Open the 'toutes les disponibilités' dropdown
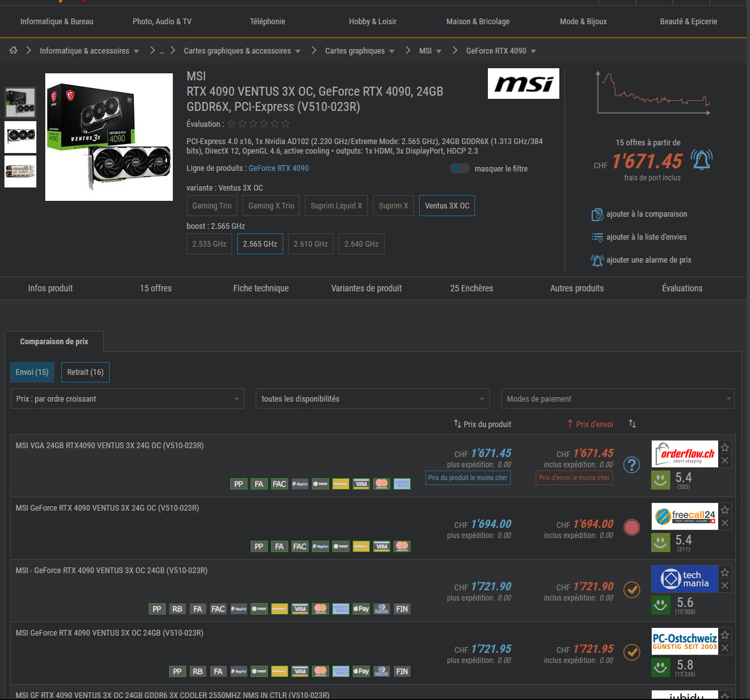This screenshot has width=750, height=700. [372, 399]
